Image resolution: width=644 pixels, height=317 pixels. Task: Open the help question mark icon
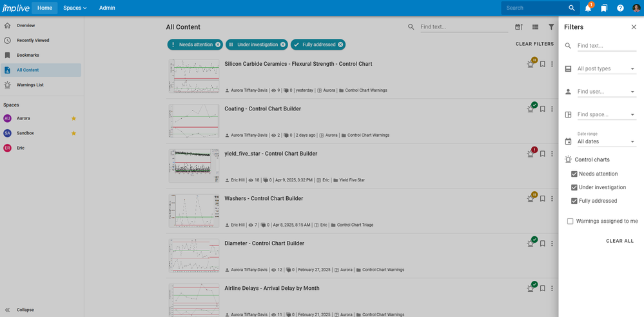pyautogui.click(x=620, y=8)
